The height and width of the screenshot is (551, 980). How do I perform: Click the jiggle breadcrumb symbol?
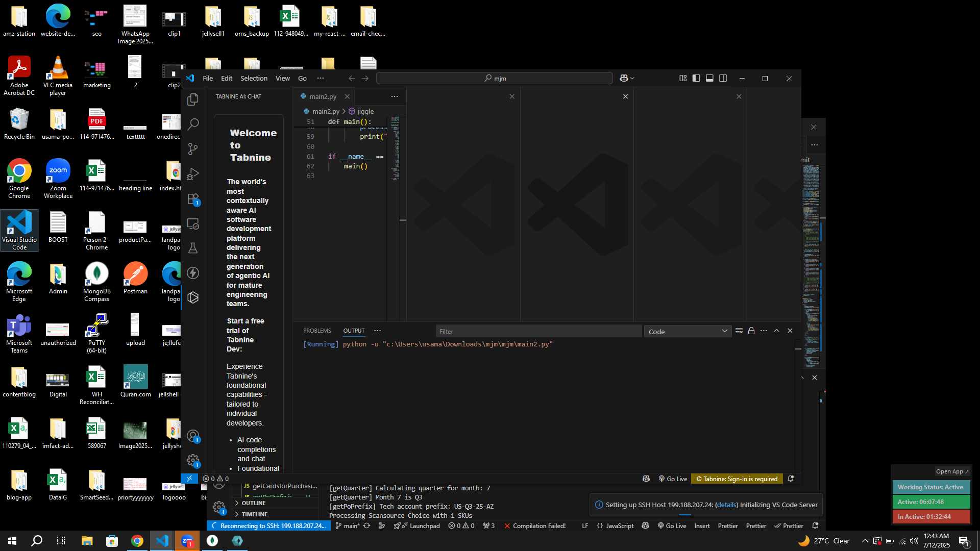365,111
